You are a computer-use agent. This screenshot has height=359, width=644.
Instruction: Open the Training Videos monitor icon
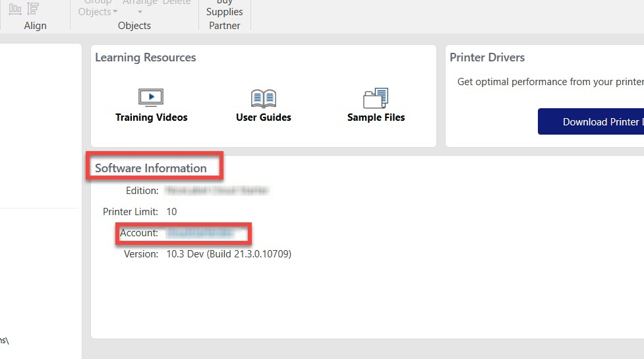[x=151, y=98]
